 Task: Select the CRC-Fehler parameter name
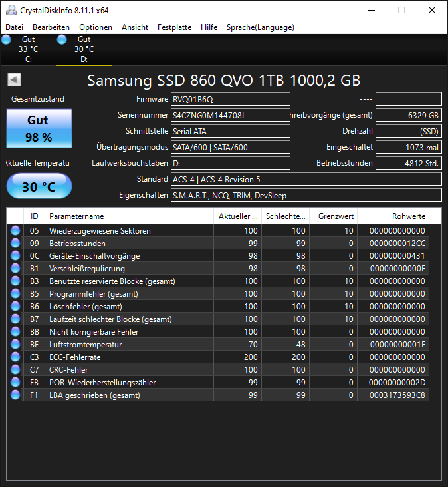click(x=68, y=370)
